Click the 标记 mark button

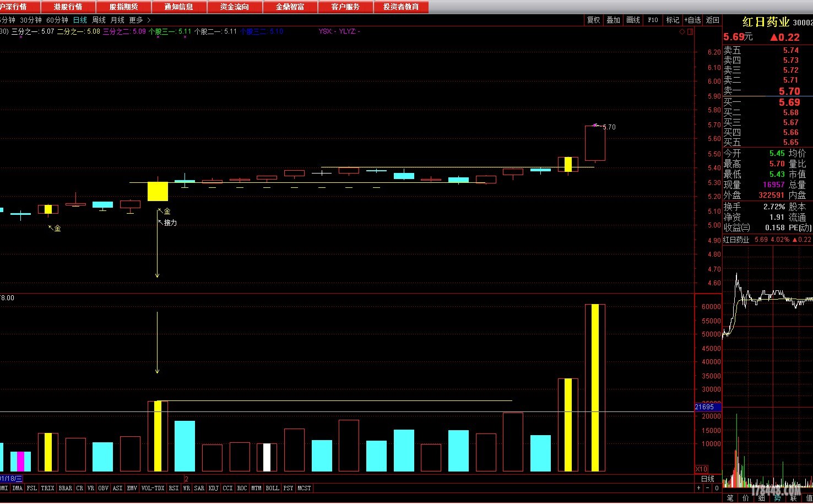pyautogui.click(x=673, y=20)
